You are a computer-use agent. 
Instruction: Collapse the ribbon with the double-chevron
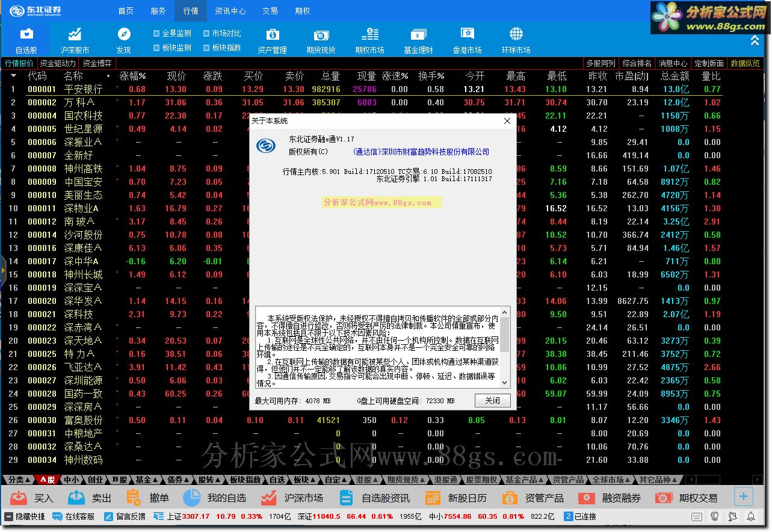tap(754, 40)
